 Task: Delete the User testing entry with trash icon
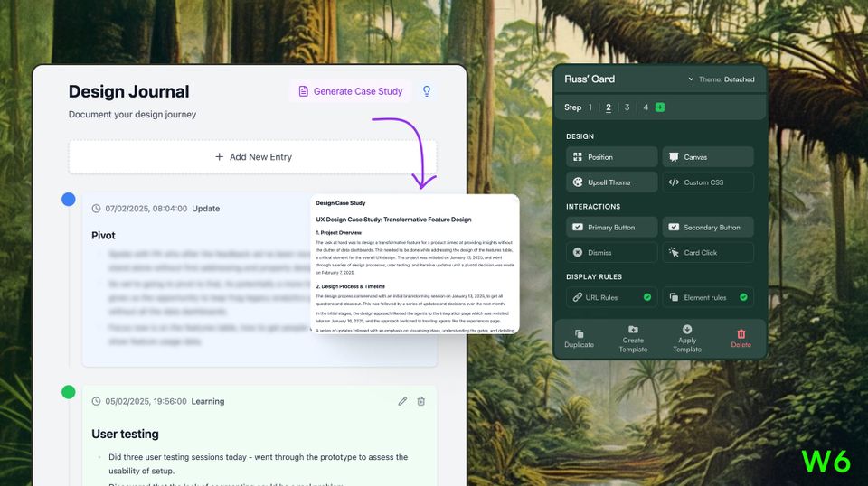(420, 401)
